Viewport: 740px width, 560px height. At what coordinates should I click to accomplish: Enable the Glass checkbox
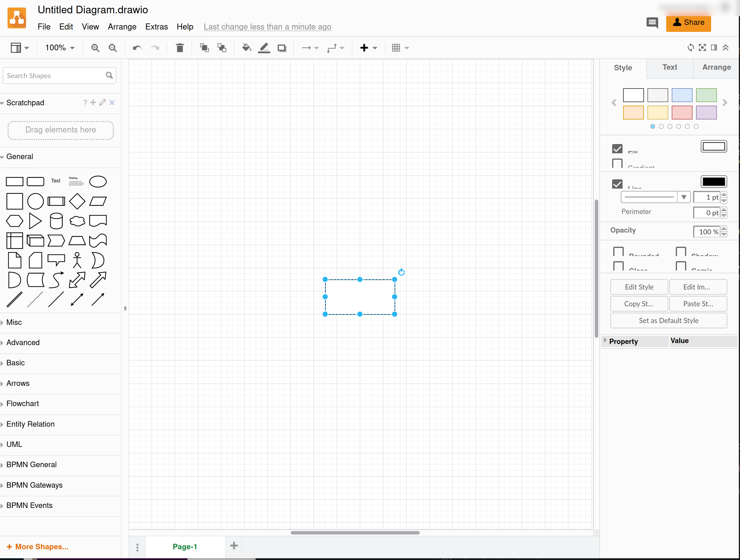(x=618, y=266)
